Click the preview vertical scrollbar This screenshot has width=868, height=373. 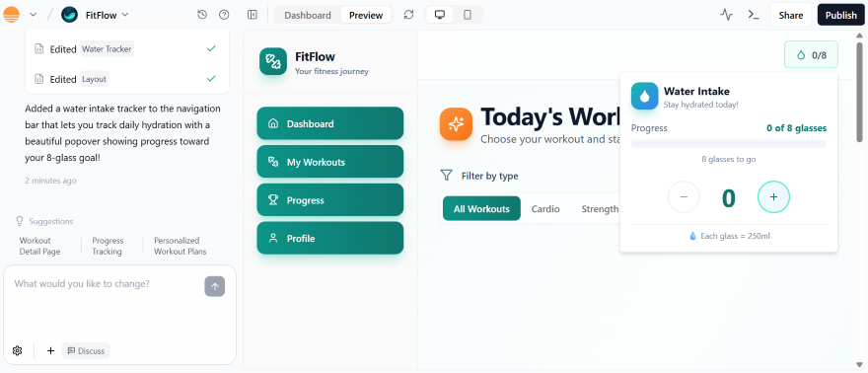tap(859, 92)
